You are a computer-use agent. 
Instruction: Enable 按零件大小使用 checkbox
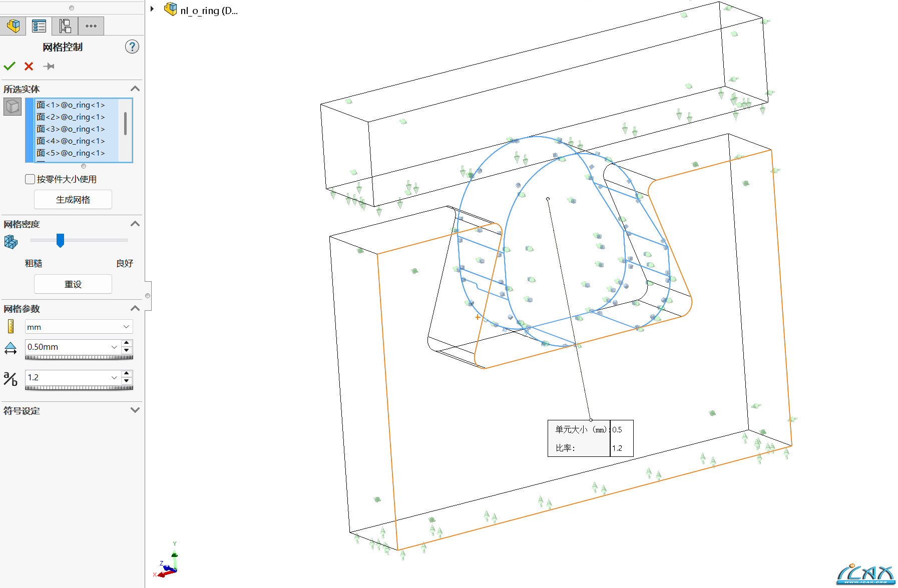[30, 179]
